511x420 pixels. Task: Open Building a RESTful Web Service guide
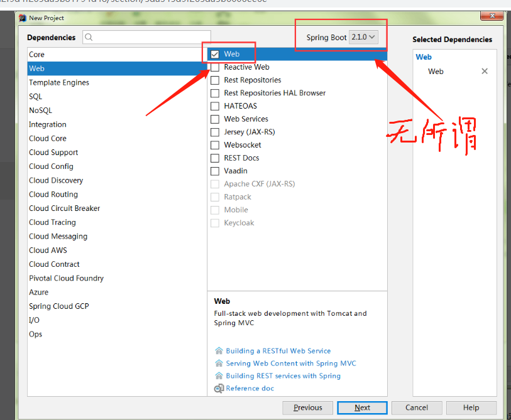pyautogui.click(x=278, y=351)
